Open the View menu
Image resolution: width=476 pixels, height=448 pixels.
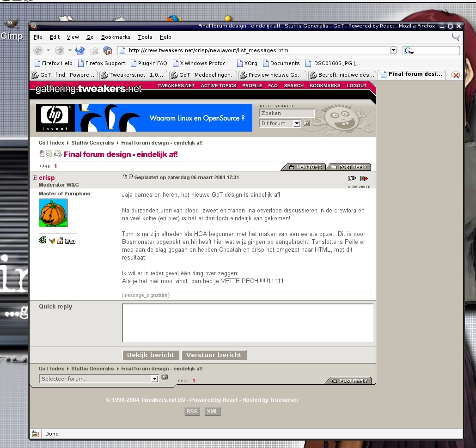73,37
